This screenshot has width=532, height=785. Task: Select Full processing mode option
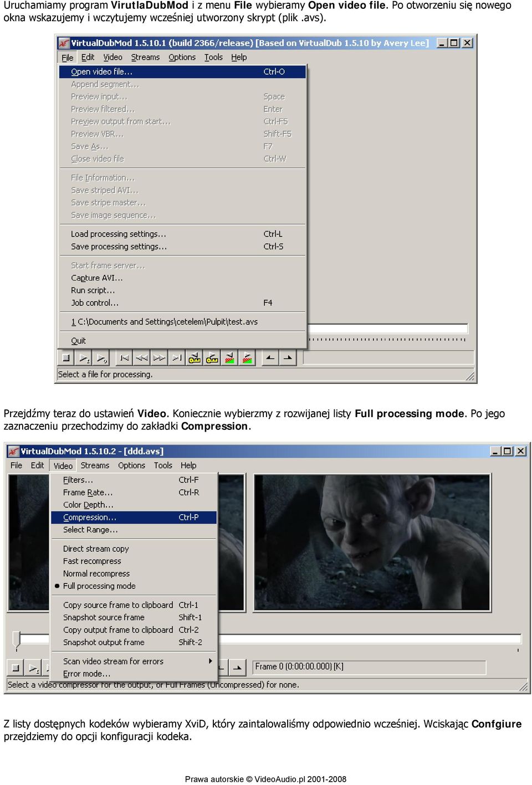[99, 586]
